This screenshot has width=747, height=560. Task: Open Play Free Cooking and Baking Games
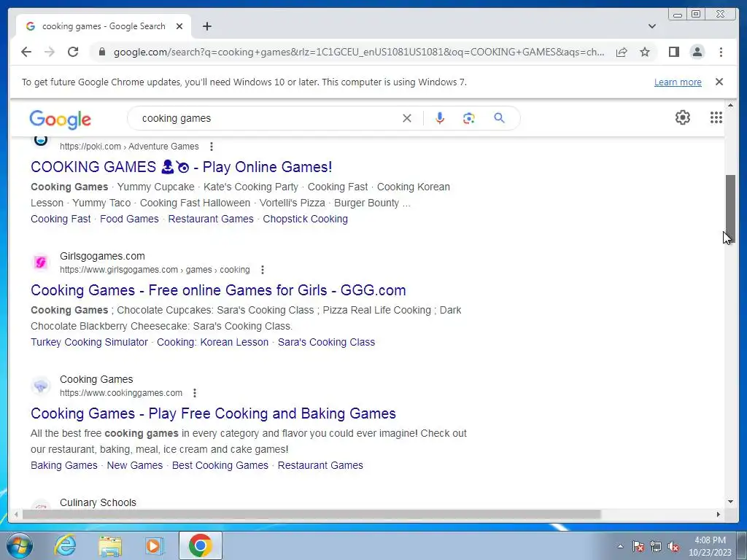pyautogui.click(x=213, y=413)
